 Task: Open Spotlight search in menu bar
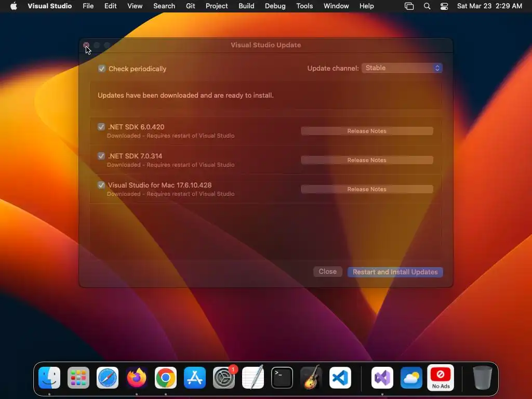click(427, 6)
